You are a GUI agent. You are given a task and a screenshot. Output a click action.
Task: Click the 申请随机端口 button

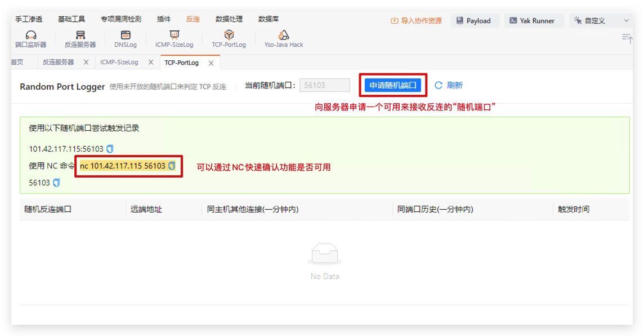pos(392,85)
